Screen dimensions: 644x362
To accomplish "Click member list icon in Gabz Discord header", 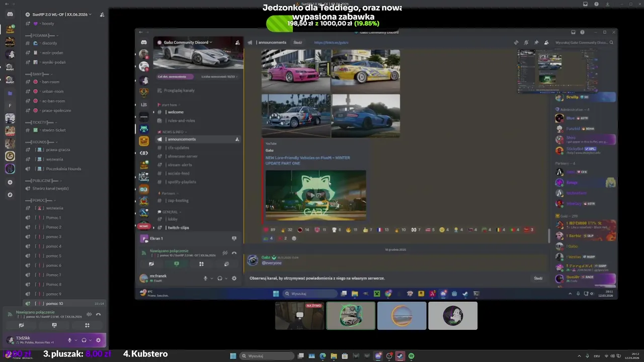I will pos(546,43).
